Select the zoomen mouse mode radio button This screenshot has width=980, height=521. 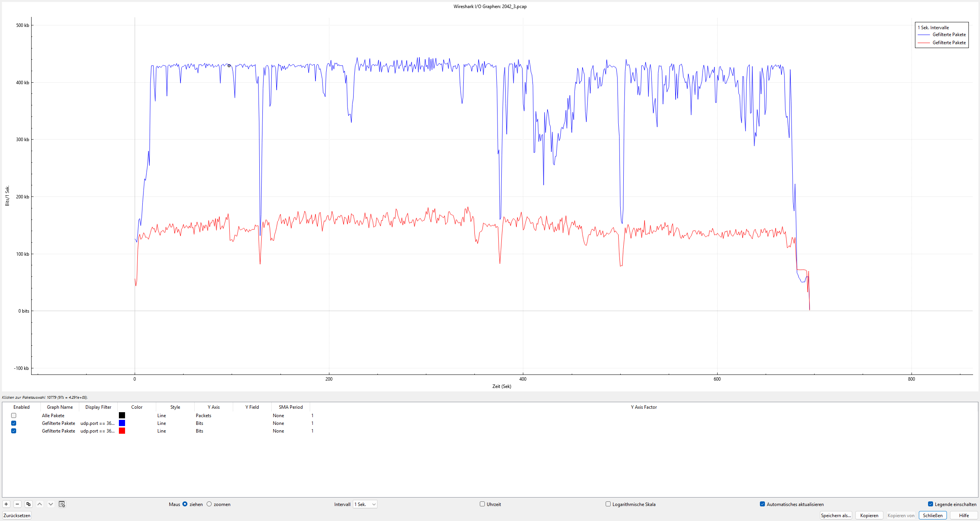point(209,504)
